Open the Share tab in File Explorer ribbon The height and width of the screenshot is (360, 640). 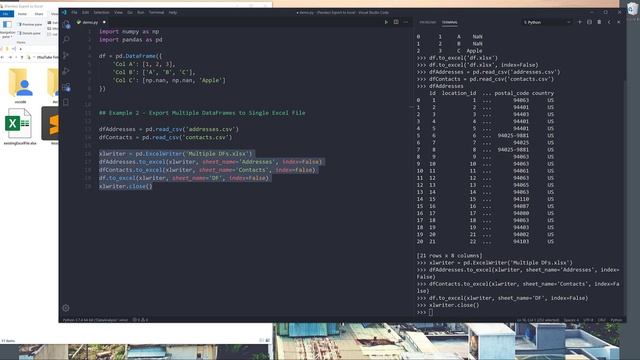[39, 14]
